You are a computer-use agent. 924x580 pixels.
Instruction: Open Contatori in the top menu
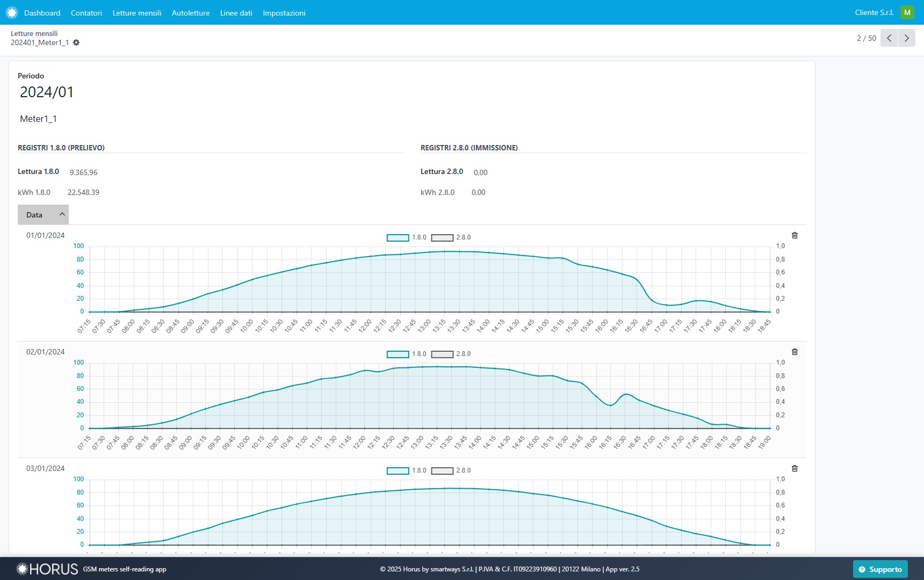point(86,13)
